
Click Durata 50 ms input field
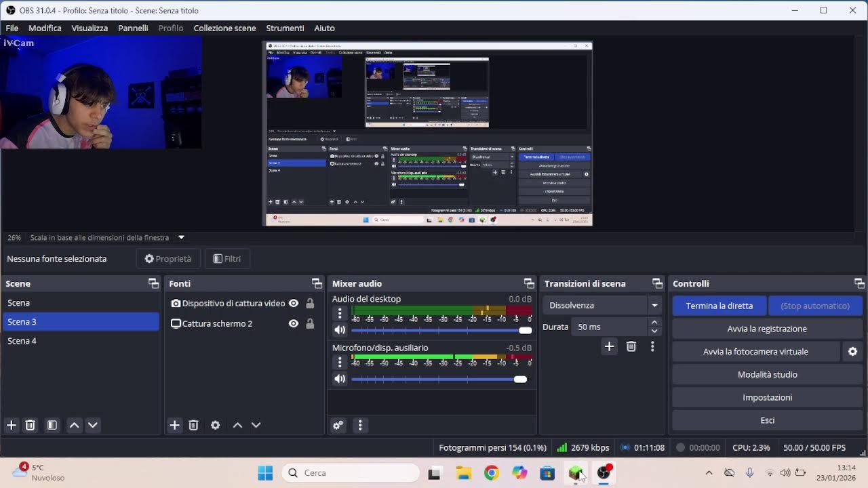point(609,327)
